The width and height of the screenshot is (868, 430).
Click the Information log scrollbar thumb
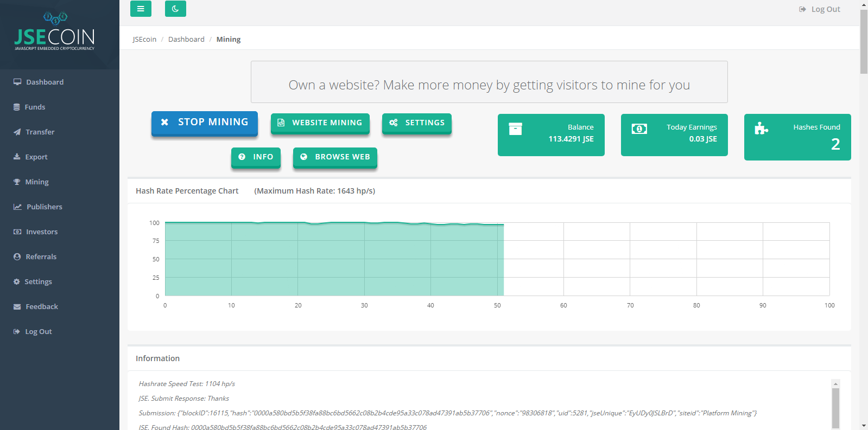coord(836,408)
